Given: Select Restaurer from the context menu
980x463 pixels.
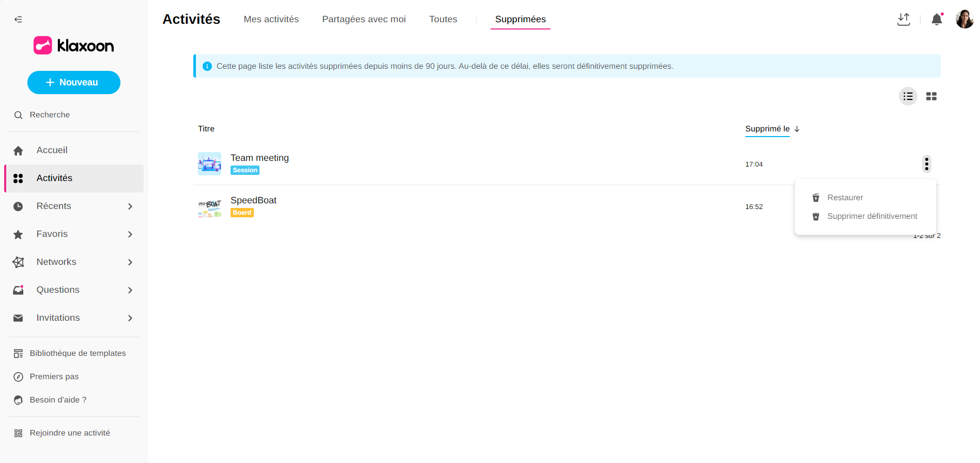Looking at the screenshot, I should pos(845,198).
